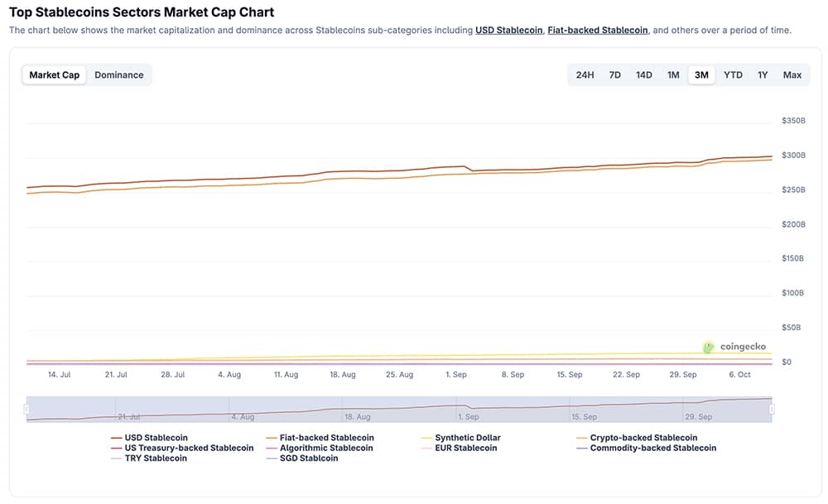Set time range to 24H
This screenshot has width=828, height=504.
click(x=585, y=75)
